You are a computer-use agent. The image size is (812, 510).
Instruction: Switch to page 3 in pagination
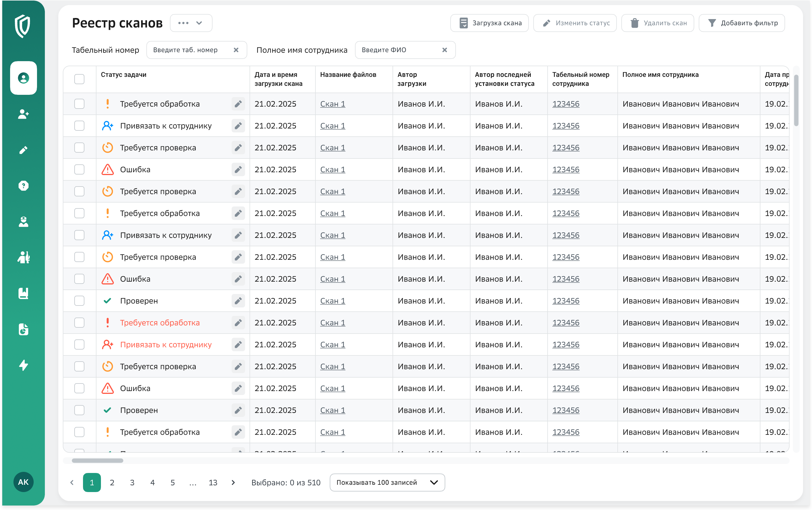pos(132,482)
